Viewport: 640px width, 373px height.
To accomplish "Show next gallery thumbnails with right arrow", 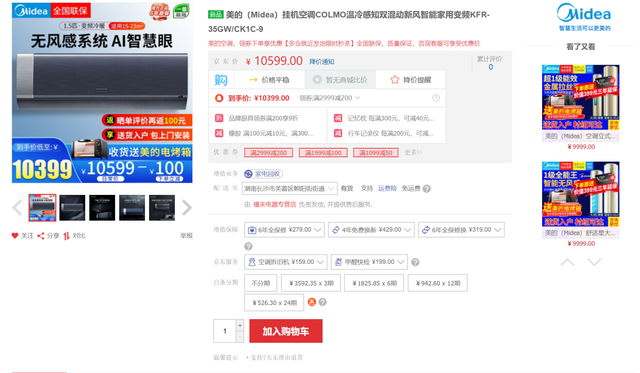I will pyautogui.click(x=187, y=208).
